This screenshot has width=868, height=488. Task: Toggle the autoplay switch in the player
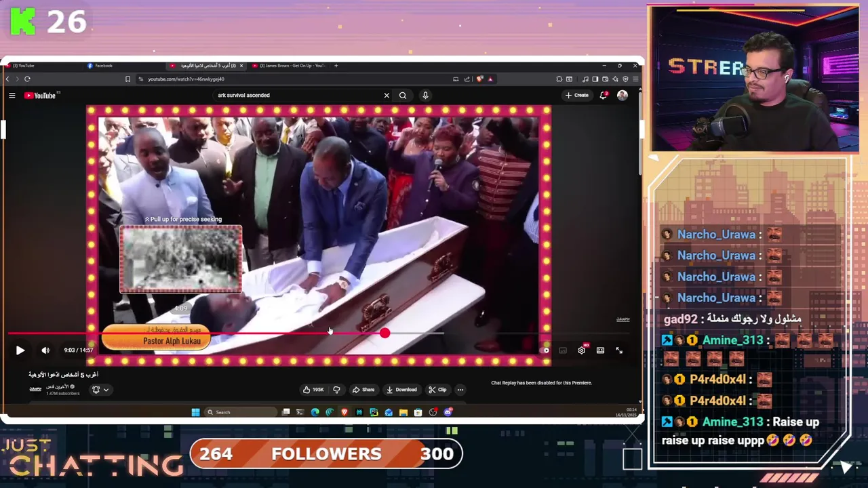click(x=545, y=350)
